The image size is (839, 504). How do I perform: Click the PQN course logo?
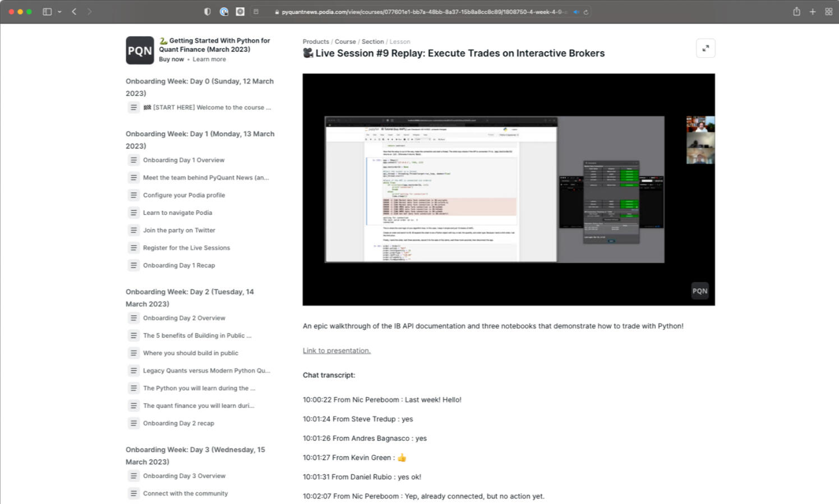(140, 50)
